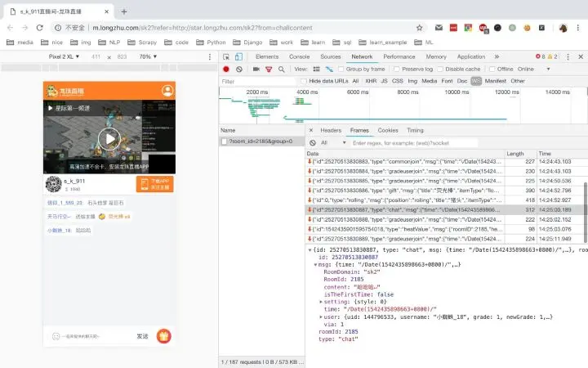
Task: Check the ?room_id=2185&group=0 request box
Action: [x=225, y=141]
